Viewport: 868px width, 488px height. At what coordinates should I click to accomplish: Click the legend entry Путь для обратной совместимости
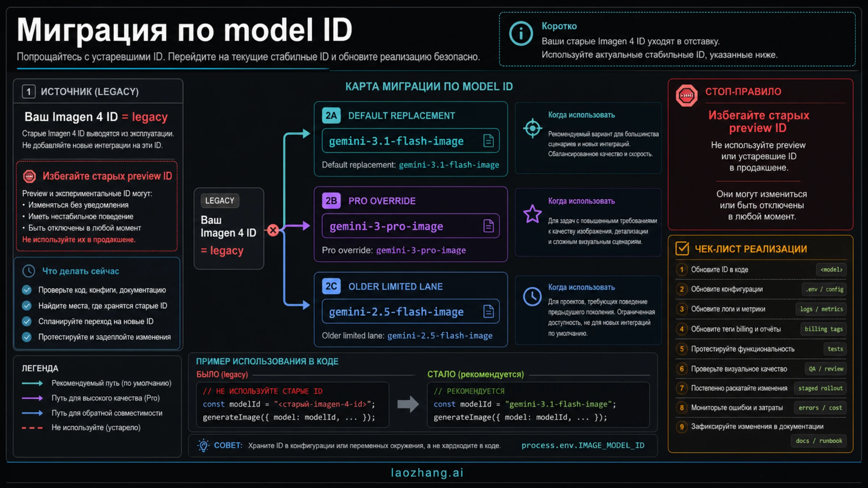[107, 413]
